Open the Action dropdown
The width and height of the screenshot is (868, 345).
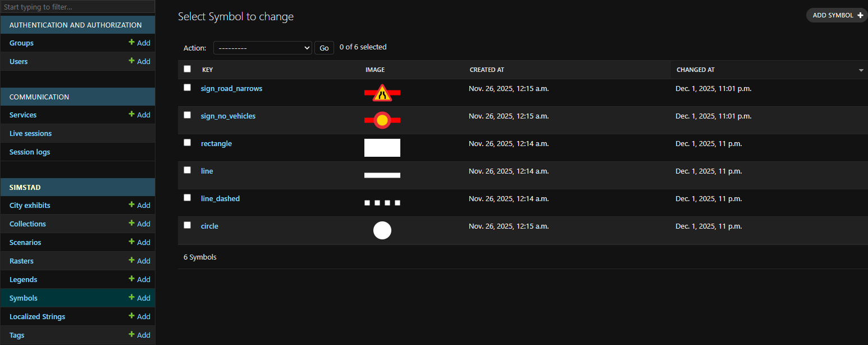pyautogui.click(x=262, y=48)
